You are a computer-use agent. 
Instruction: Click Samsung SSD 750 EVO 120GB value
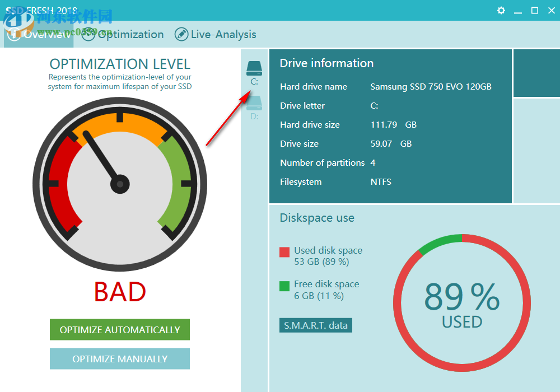click(x=431, y=87)
